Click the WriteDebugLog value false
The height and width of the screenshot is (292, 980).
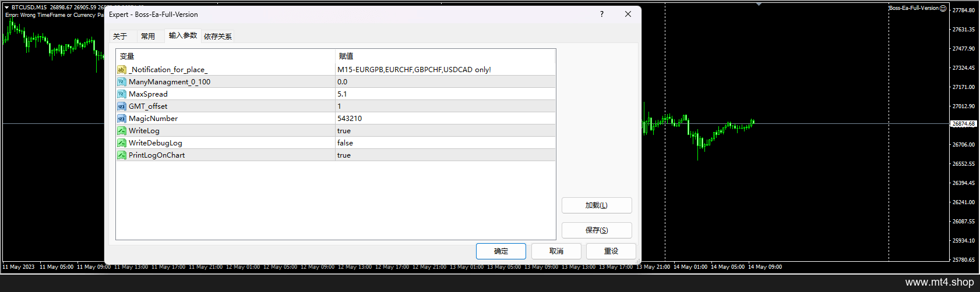(345, 143)
